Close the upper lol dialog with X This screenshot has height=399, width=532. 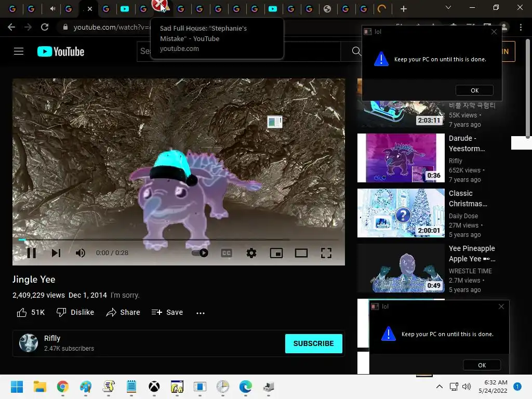pyautogui.click(x=494, y=32)
